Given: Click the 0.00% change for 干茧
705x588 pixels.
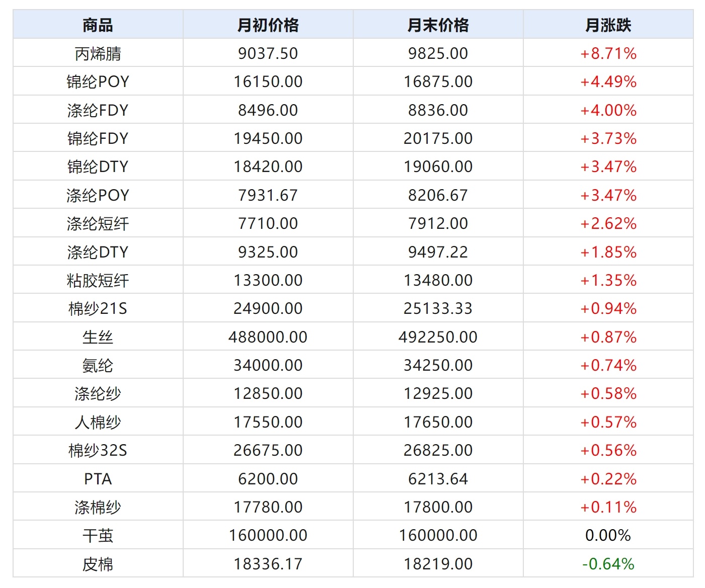Looking at the screenshot, I should click(x=608, y=535).
